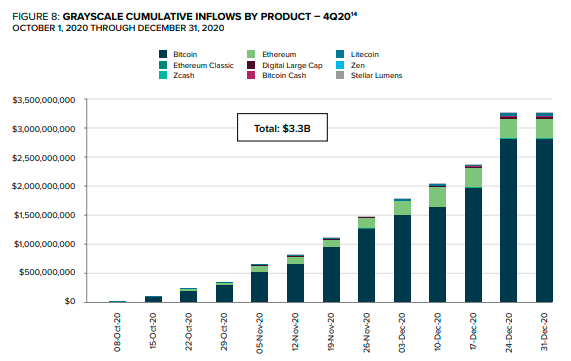Screen dimensions: 571x361
Task: Select the 31-Dec-20 bar's Bitcoin segment
Action: click(x=544, y=220)
